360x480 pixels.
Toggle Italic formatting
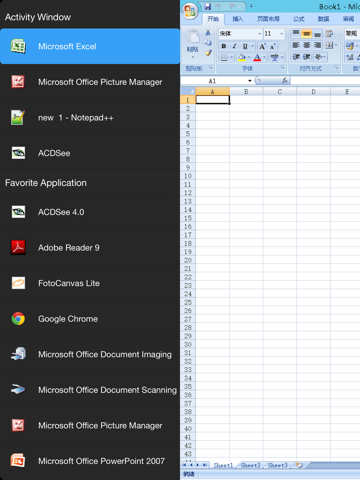[x=234, y=46]
